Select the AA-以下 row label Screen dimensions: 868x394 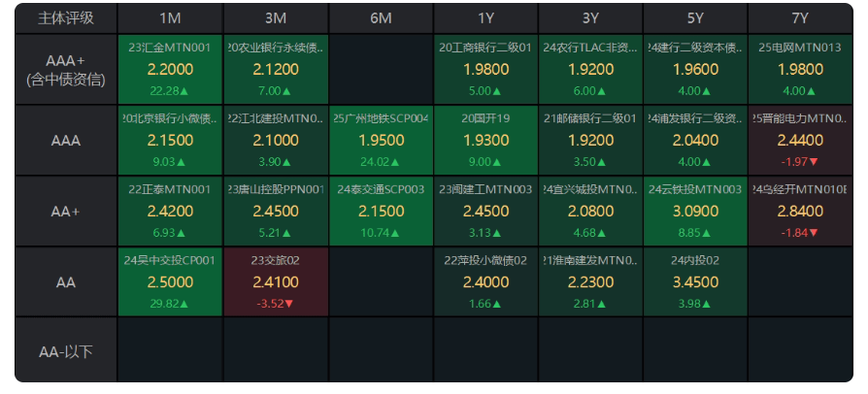[x=66, y=351]
